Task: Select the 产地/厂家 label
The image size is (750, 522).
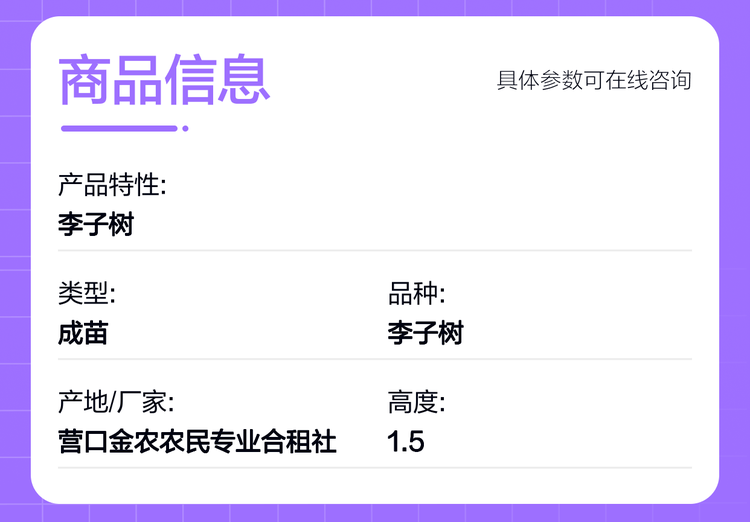Action: pyautogui.click(x=115, y=403)
